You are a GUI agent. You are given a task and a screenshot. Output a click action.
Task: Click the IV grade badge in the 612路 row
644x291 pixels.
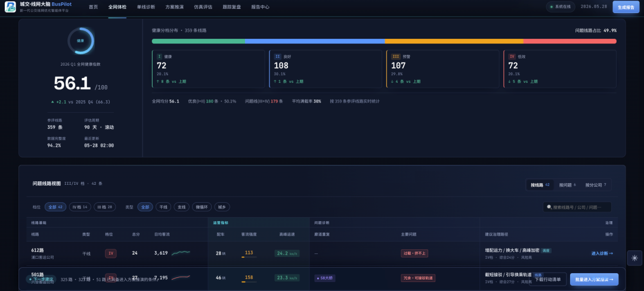point(111,253)
